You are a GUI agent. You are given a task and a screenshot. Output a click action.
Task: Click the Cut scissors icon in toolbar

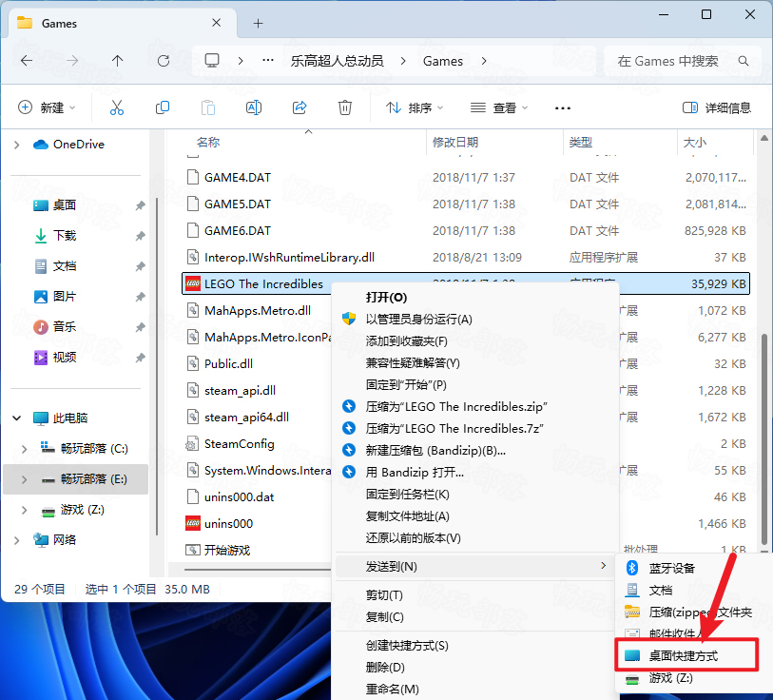point(116,107)
